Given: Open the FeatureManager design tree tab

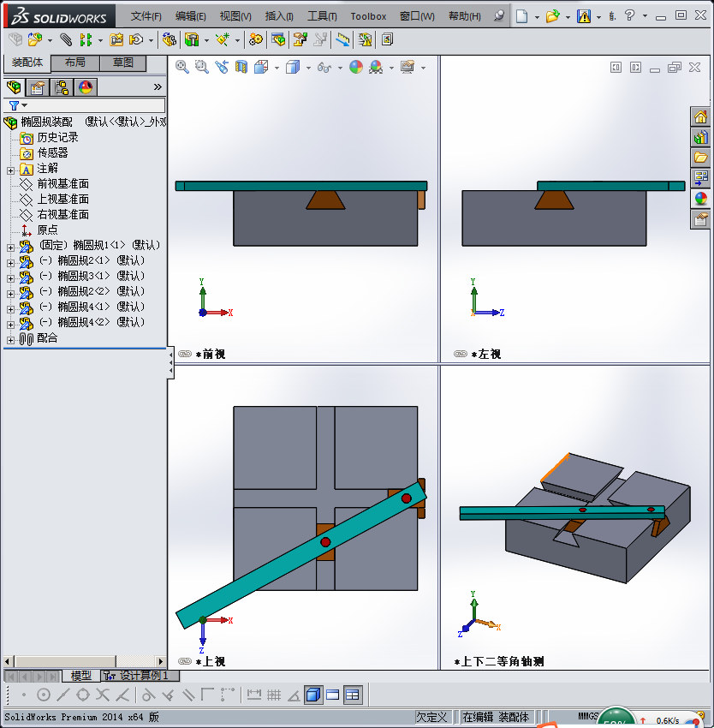Looking at the screenshot, I should 14,87.
